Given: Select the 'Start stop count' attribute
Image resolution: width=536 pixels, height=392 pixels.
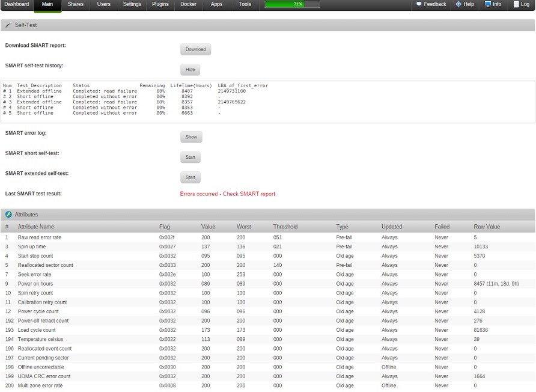Looking at the screenshot, I should click(35, 256).
